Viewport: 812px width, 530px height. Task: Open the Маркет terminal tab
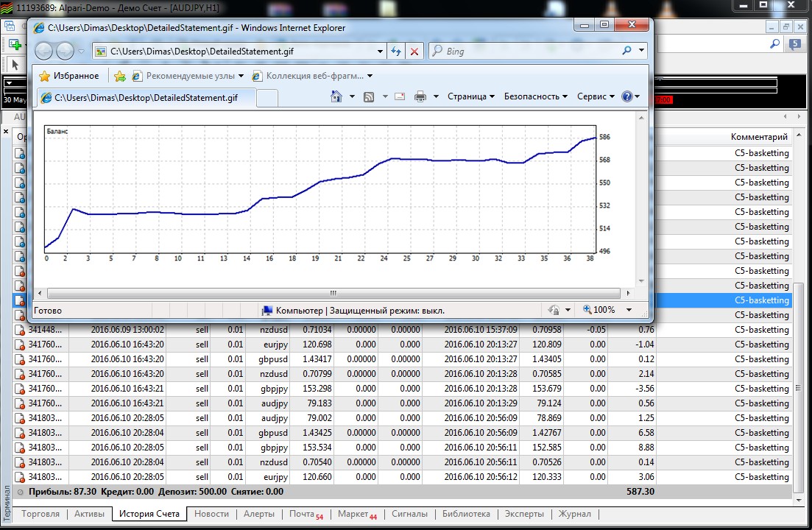(357, 514)
